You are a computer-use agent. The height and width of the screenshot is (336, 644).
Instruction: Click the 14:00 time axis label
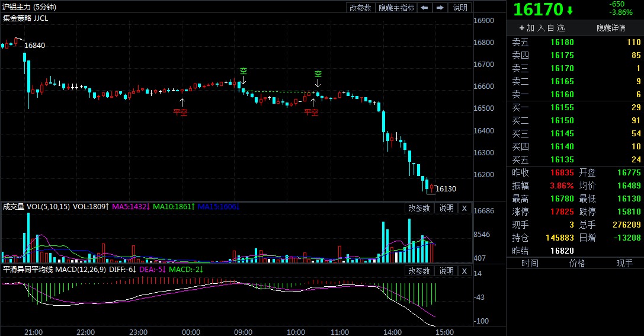point(392,332)
